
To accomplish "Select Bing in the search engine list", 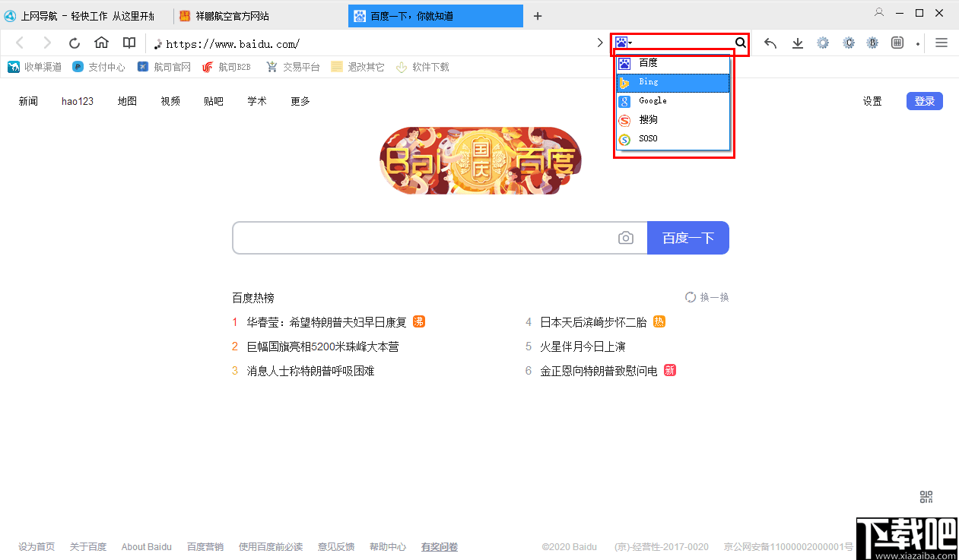I will (x=673, y=82).
